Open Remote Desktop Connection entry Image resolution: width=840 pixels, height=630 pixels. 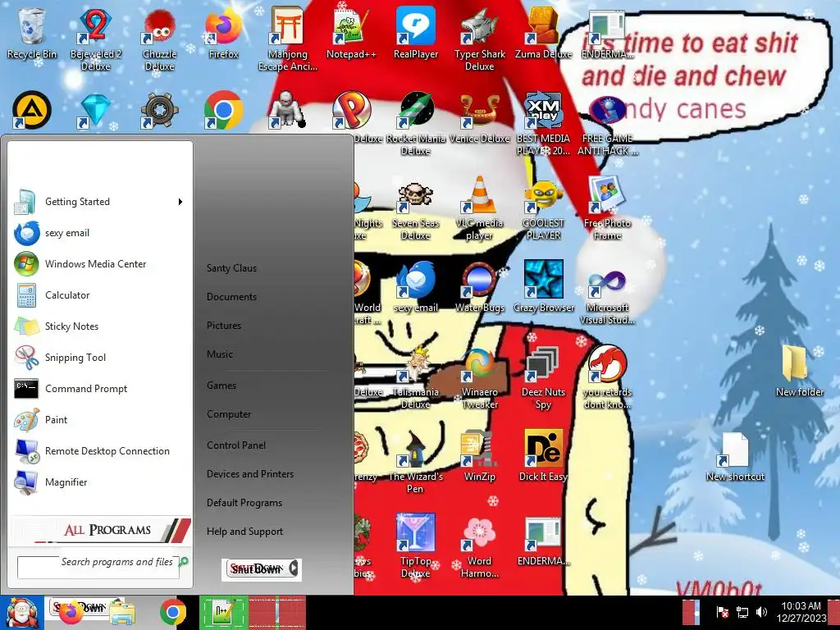coord(99,451)
